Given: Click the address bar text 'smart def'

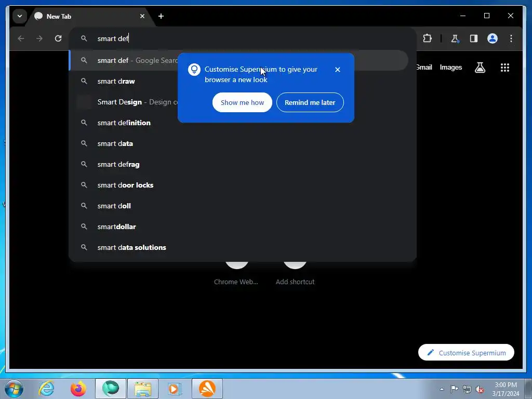Looking at the screenshot, I should pos(113,38).
